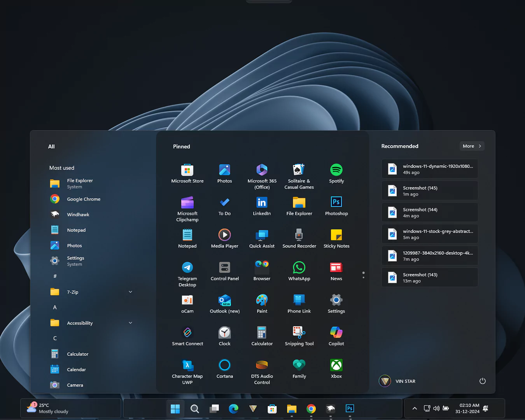Select the # section header

55,276
